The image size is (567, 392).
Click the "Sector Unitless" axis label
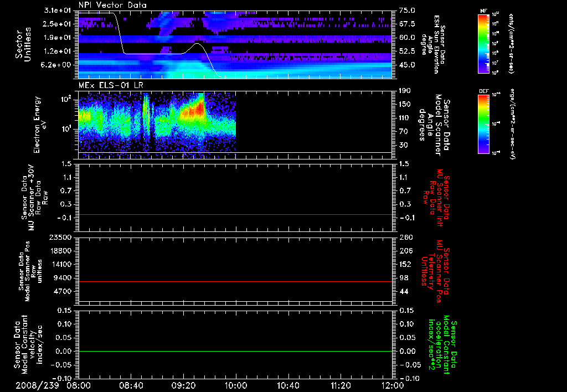23,44
